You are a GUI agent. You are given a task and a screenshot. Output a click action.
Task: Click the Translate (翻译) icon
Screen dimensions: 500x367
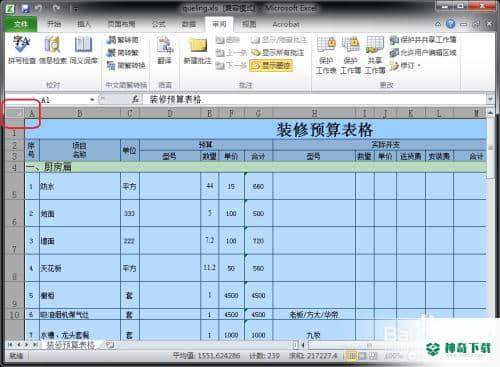coord(165,50)
